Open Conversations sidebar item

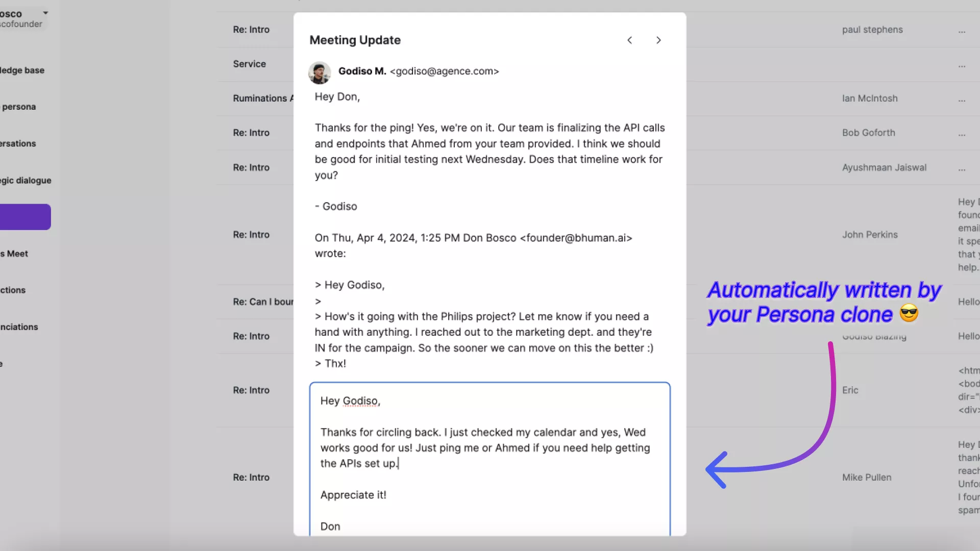18,143
